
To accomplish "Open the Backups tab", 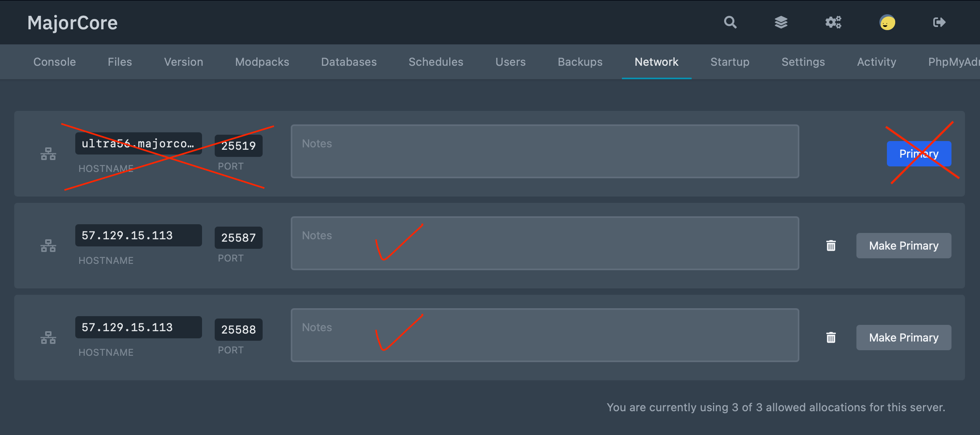I will point(580,62).
